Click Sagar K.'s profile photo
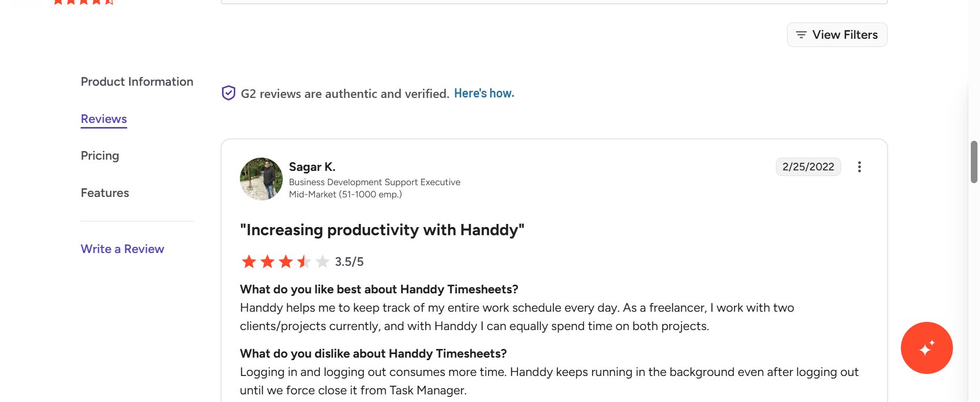Screen dimensions: 980x402 pos(261,179)
